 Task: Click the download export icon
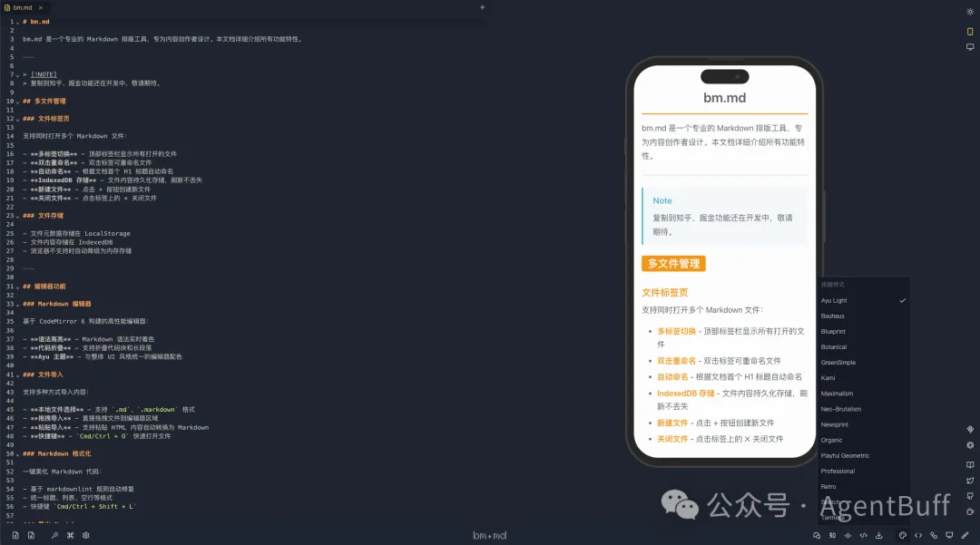(878, 535)
